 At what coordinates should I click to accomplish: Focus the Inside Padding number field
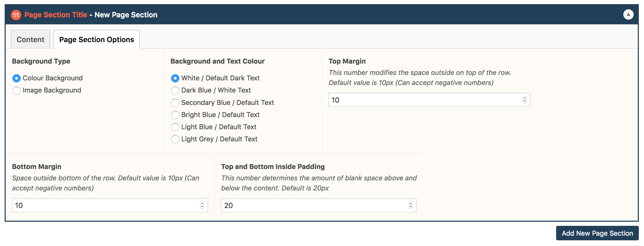319,205
